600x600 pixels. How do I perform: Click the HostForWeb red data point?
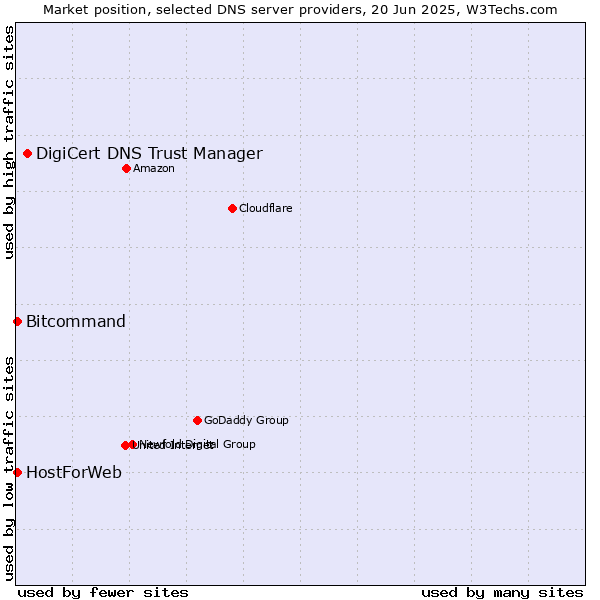(x=17, y=473)
